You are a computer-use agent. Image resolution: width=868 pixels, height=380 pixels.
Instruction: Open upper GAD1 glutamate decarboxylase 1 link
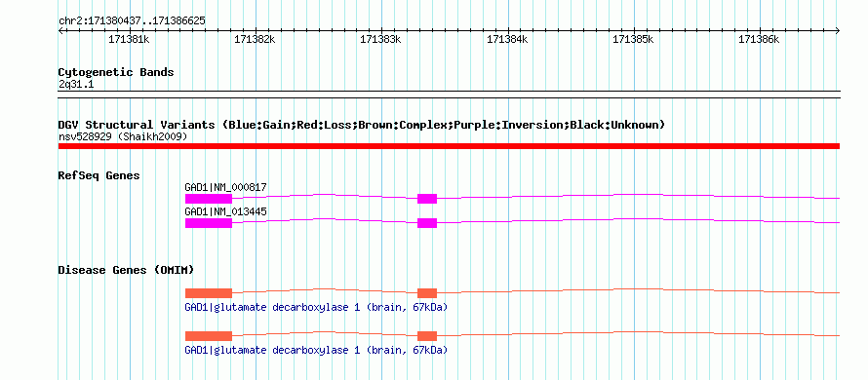tap(316, 307)
